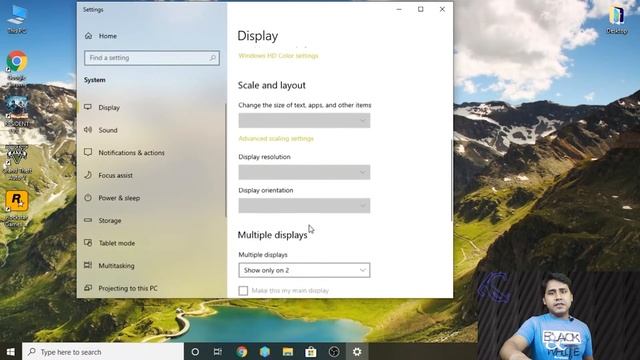Open the Grand Theft Auto V desktop shortcut
This screenshot has width=640, height=360.
pos(17,162)
